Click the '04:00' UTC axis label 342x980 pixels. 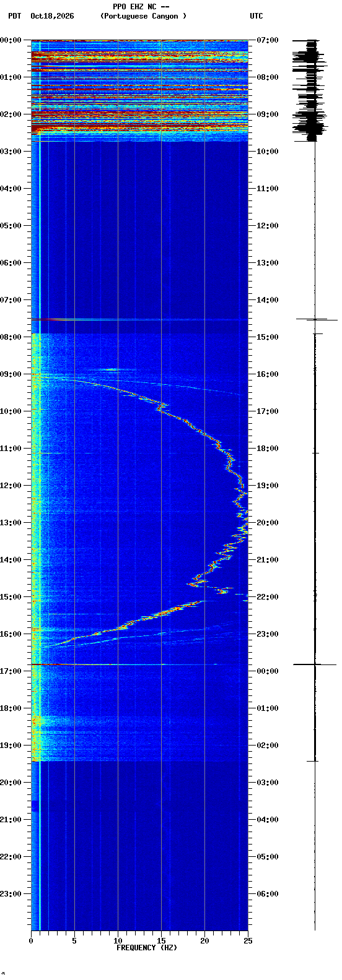click(x=268, y=820)
